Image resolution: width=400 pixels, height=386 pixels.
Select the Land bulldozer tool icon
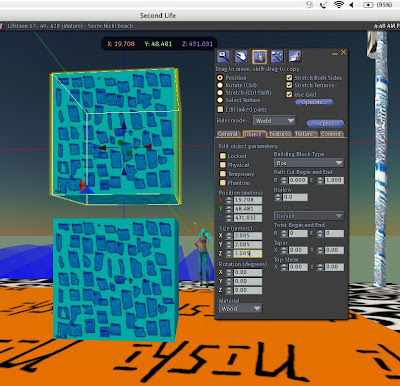coord(295,56)
